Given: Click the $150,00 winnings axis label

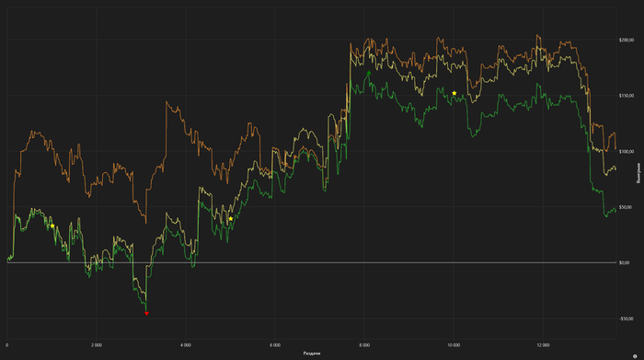Looking at the screenshot, I should tap(627, 96).
